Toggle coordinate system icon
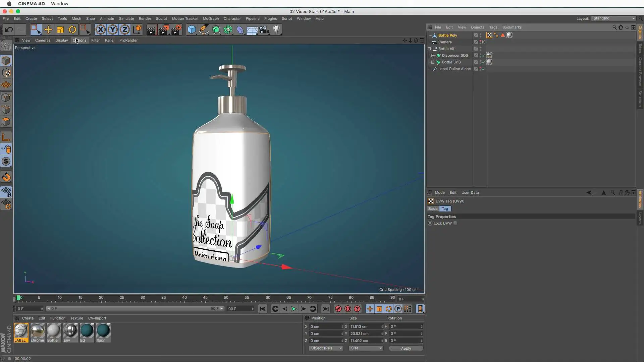 [x=137, y=29]
